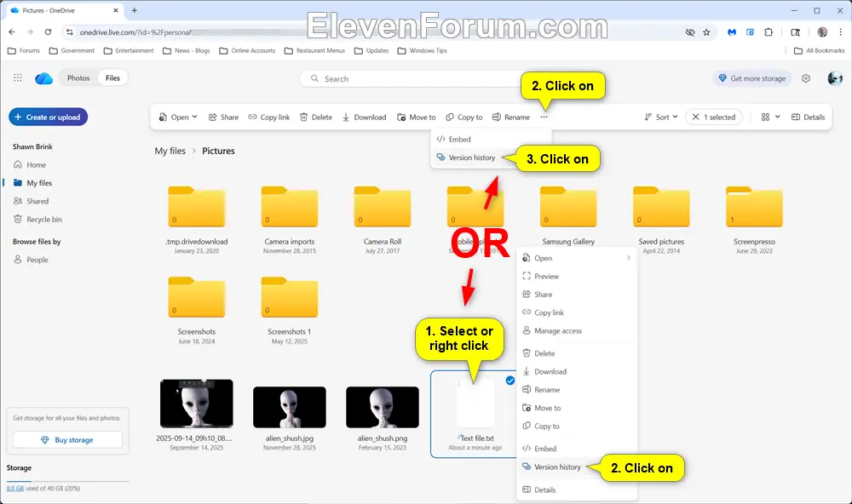
Task: Select Delete in the context menu
Action: coord(576,353)
